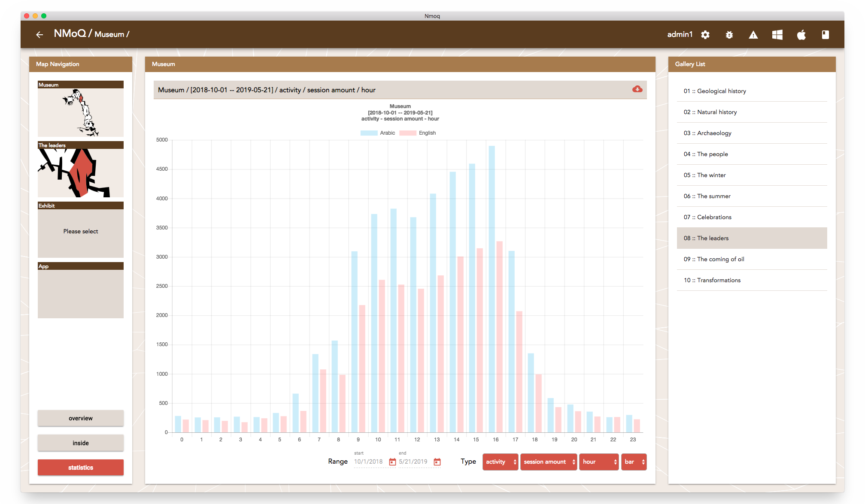The height and width of the screenshot is (504, 865).
Task: Click The leaders map thumbnail
Action: [81, 169]
